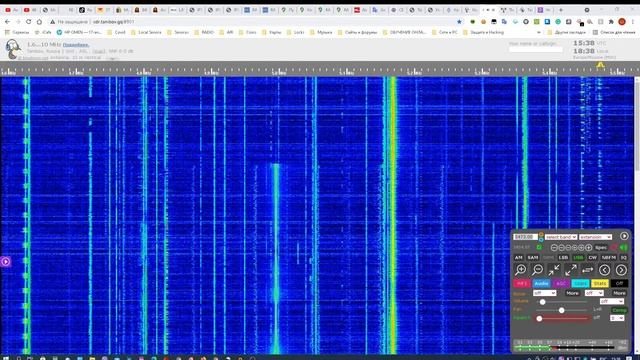
Task: Switch to the pink WF tab
Action: (x=522, y=283)
